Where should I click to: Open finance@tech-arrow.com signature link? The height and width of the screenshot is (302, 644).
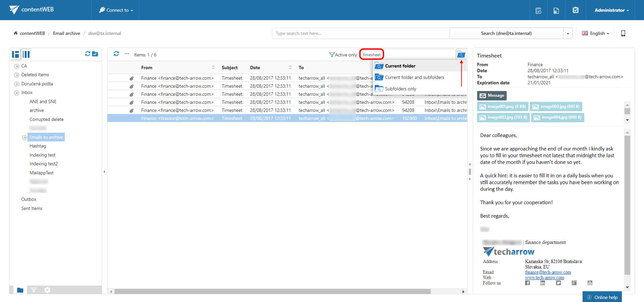point(548,272)
